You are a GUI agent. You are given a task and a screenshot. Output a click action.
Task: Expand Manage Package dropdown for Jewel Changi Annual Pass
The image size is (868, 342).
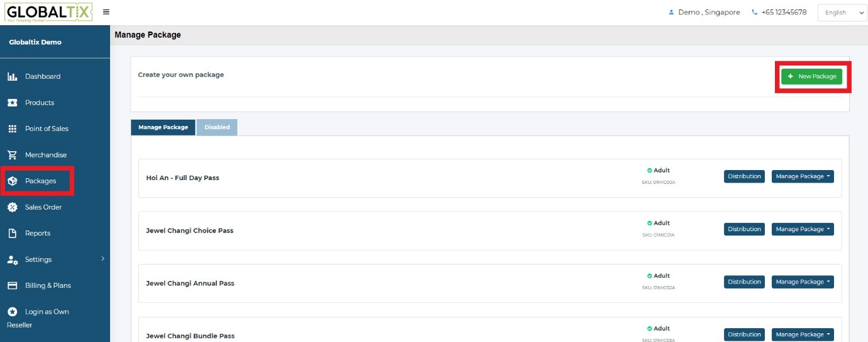pos(803,282)
